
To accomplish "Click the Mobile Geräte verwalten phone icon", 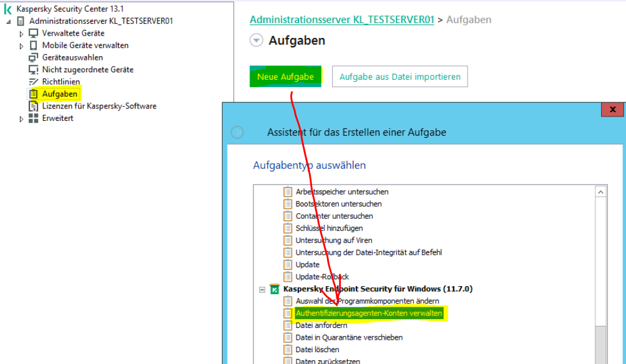I will coord(34,45).
